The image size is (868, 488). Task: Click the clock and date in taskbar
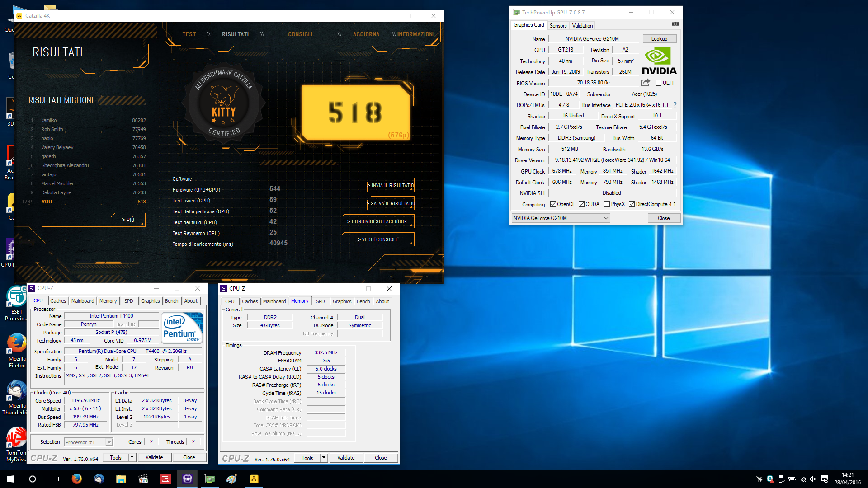click(x=848, y=479)
